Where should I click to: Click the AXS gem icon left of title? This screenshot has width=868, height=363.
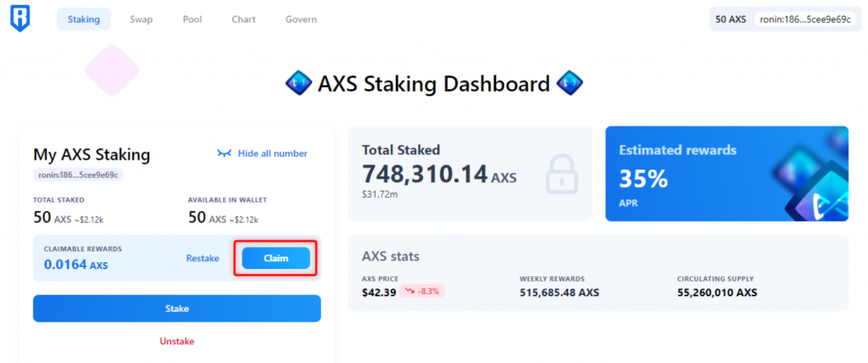(298, 84)
